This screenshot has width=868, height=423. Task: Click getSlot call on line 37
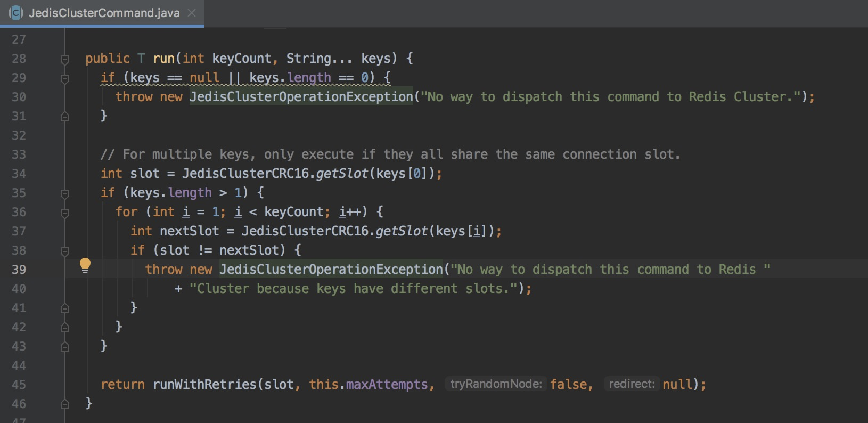402,231
